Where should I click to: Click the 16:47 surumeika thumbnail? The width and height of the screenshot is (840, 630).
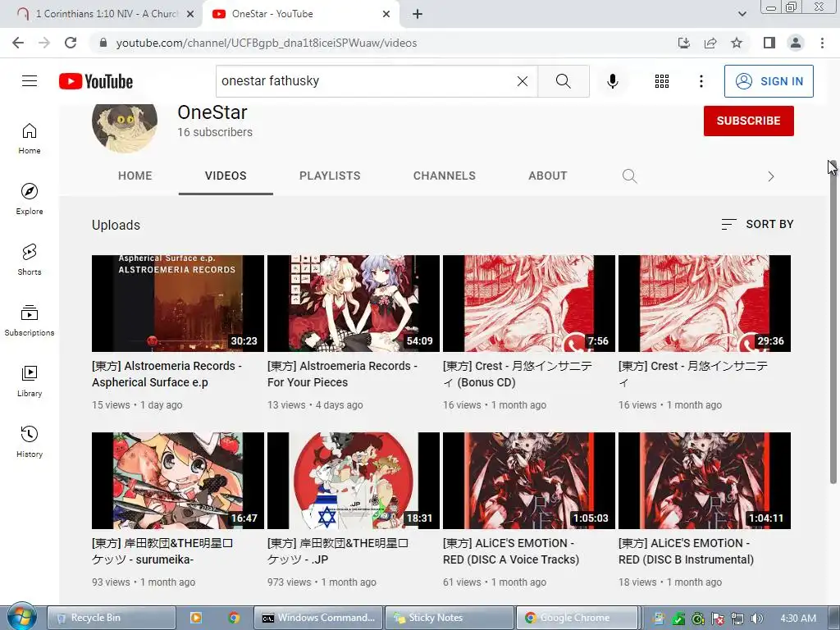tap(178, 481)
